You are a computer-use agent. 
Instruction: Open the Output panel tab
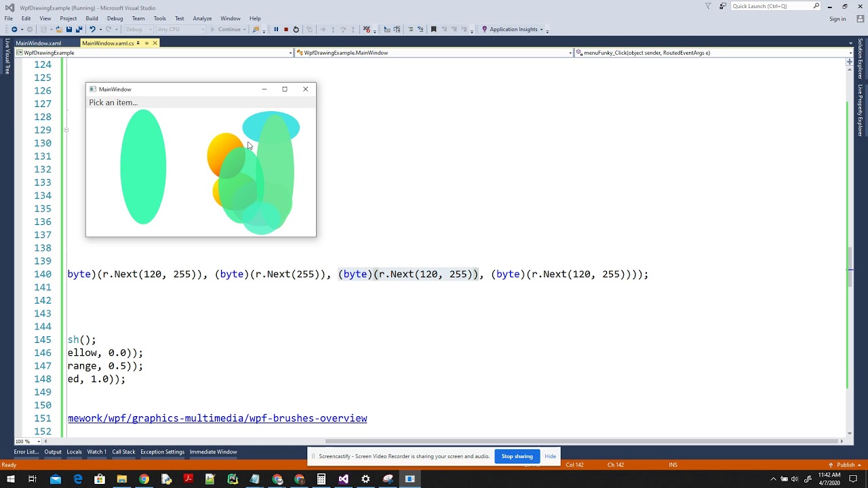point(53,452)
